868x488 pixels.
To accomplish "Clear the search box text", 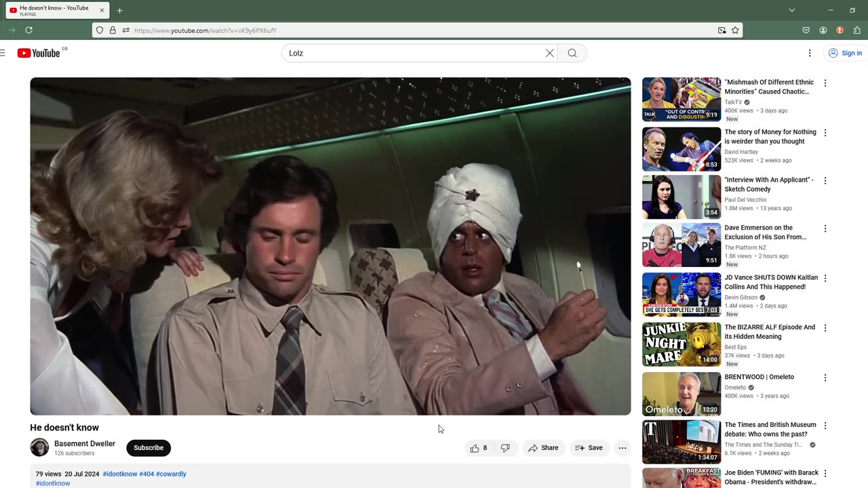I will [549, 53].
